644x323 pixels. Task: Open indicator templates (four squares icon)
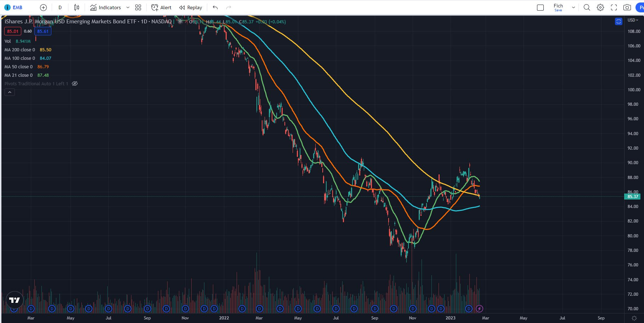point(138,7)
